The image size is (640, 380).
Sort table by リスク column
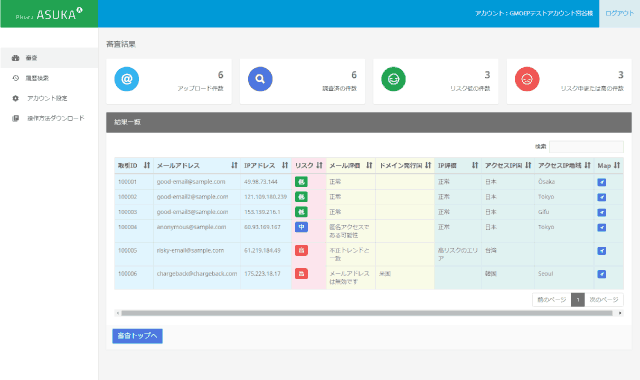309,165
